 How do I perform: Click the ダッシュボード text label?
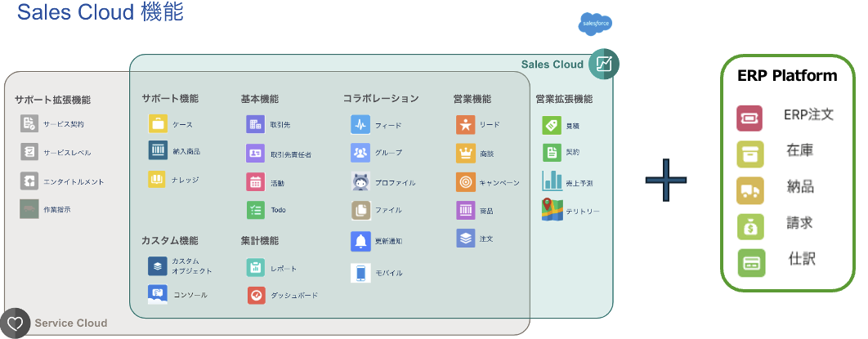(294, 296)
